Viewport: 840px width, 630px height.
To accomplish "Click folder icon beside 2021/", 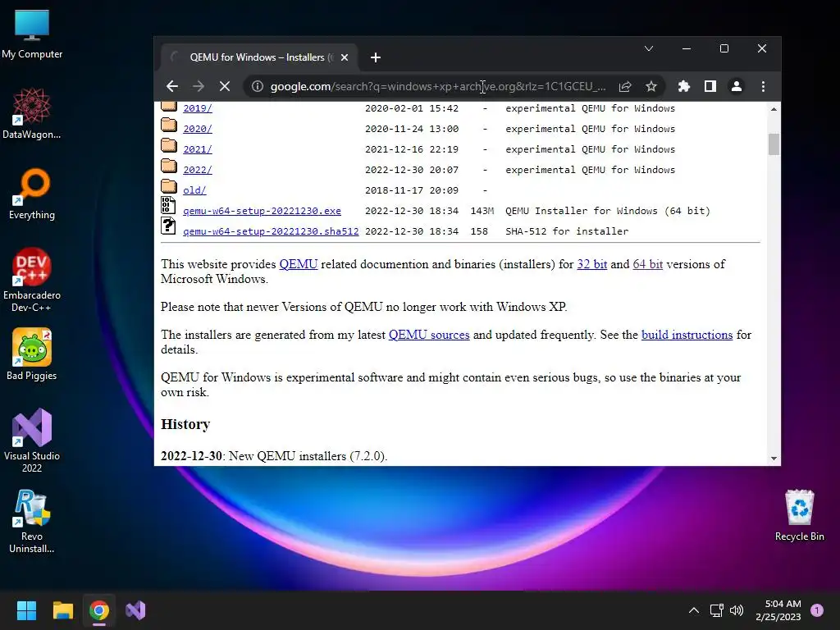I will 169,145.
